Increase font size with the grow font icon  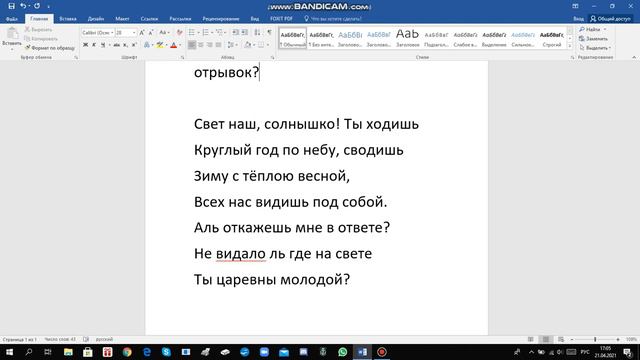click(142, 32)
